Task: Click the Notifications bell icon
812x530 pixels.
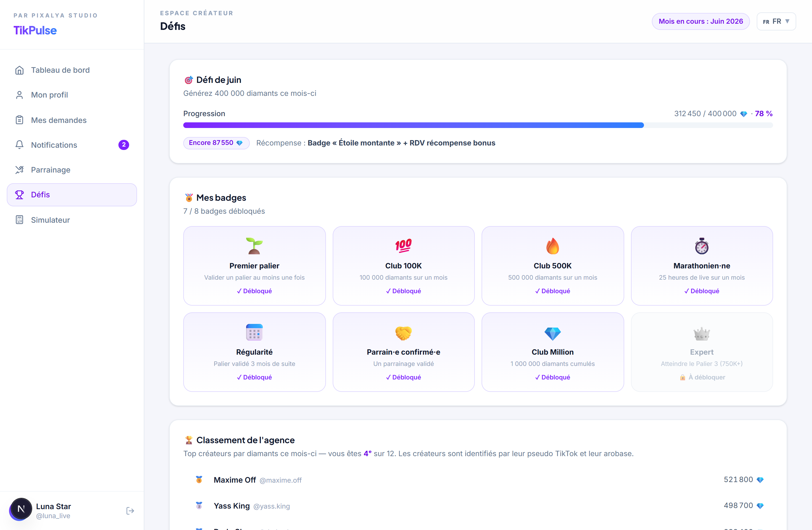Action: tap(19, 145)
